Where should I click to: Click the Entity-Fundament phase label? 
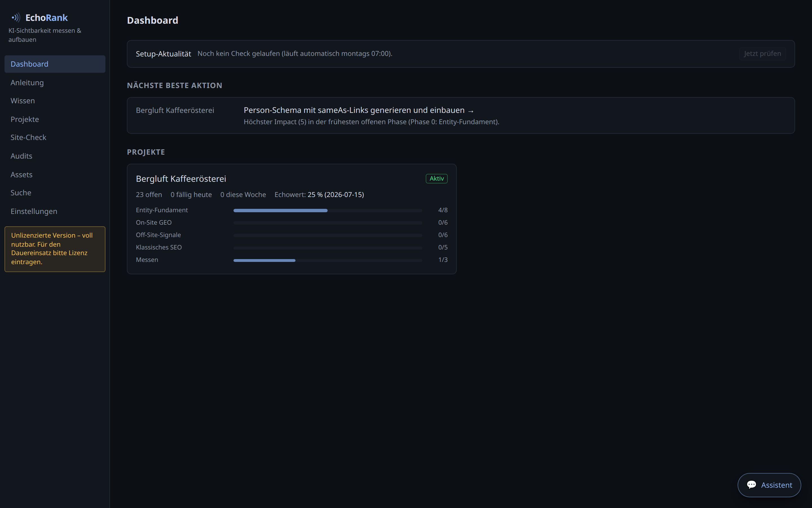pyautogui.click(x=162, y=210)
